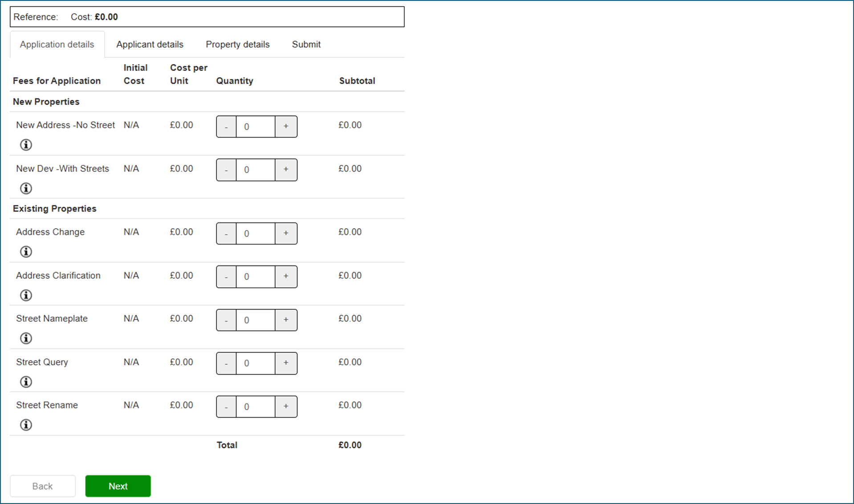Focus Address Change quantity field
The image size is (854, 504).
coord(256,234)
